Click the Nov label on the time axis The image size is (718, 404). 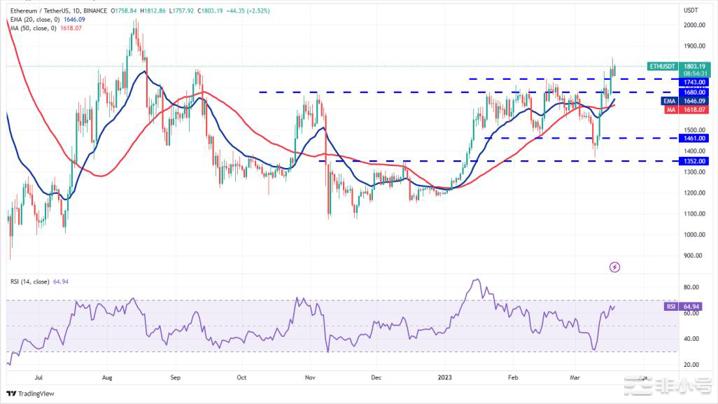click(310, 378)
